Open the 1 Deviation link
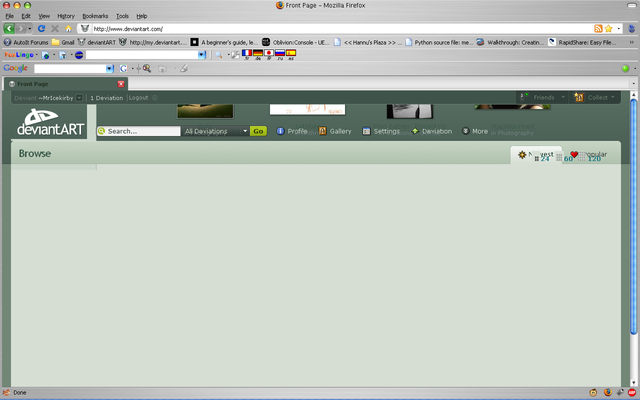The image size is (640, 400). (107, 98)
